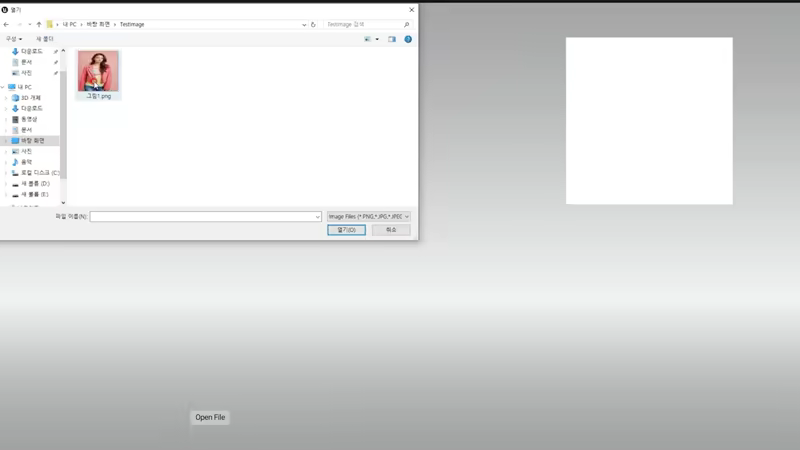Go back using the back arrow
The image size is (800, 450).
point(6,24)
